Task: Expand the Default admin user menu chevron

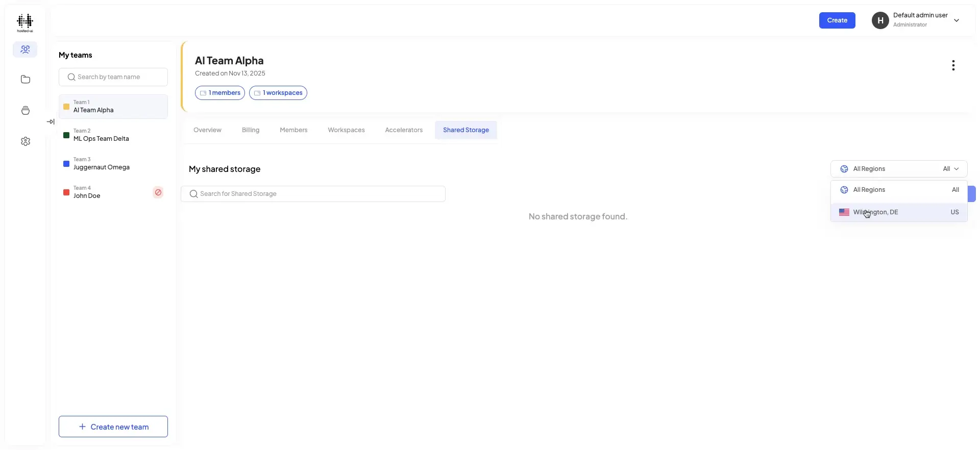Action: (x=957, y=20)
